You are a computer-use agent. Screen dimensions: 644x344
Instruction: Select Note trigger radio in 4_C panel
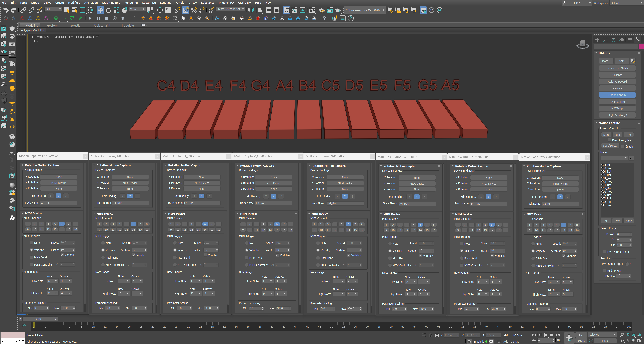[x=32, y=243]
